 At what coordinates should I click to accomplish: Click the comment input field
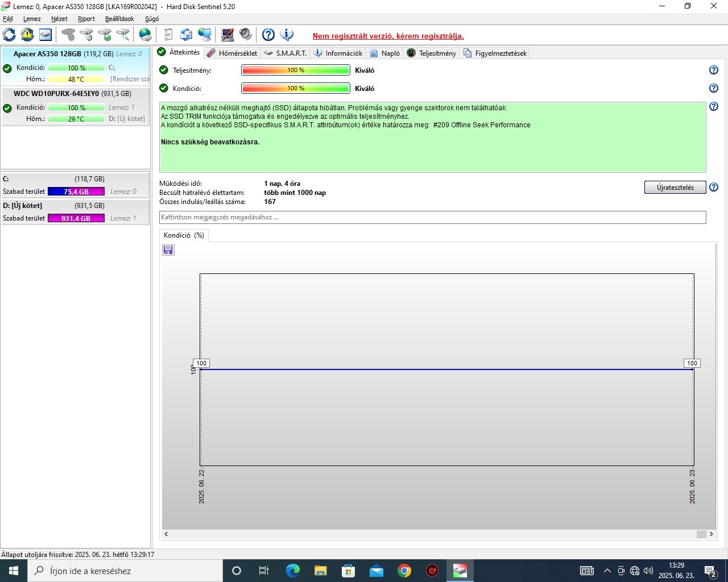pyautogui.click(x=432, y=217)
